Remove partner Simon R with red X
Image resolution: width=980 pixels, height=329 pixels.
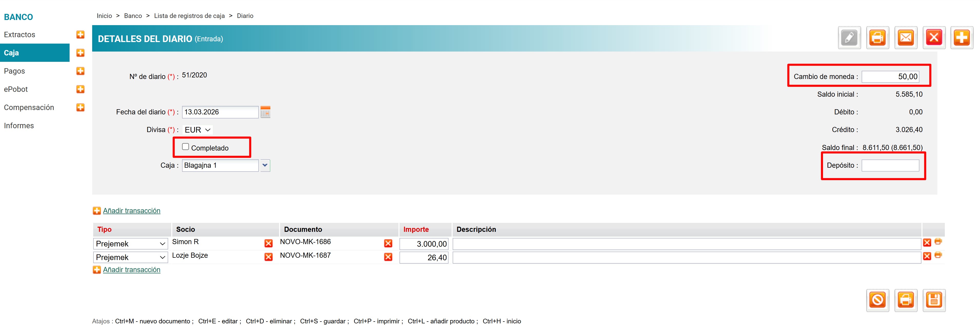pyautogui.click(x=268, y=244)
